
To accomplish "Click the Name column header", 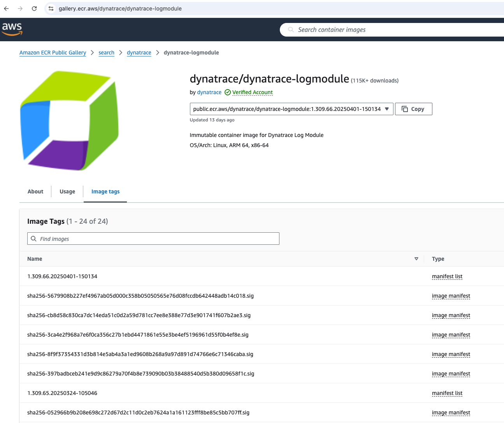I will pyautogui.click(x=35, y=259).
